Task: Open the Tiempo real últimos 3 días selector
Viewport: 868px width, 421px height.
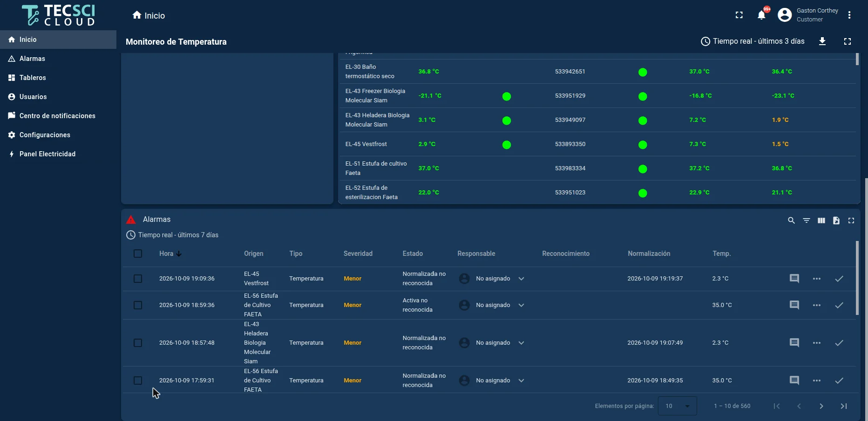Action: click(753, 41)
